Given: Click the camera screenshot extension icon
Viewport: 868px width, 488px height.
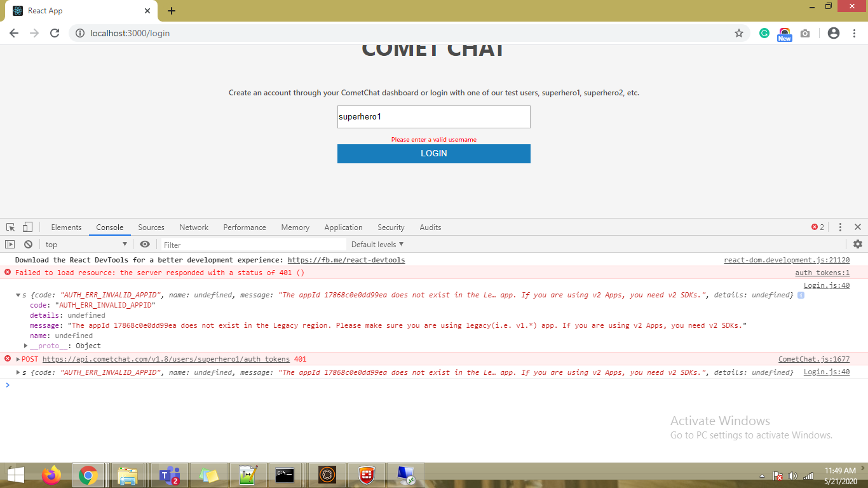Looking at the screenshot, I should 805,33.
